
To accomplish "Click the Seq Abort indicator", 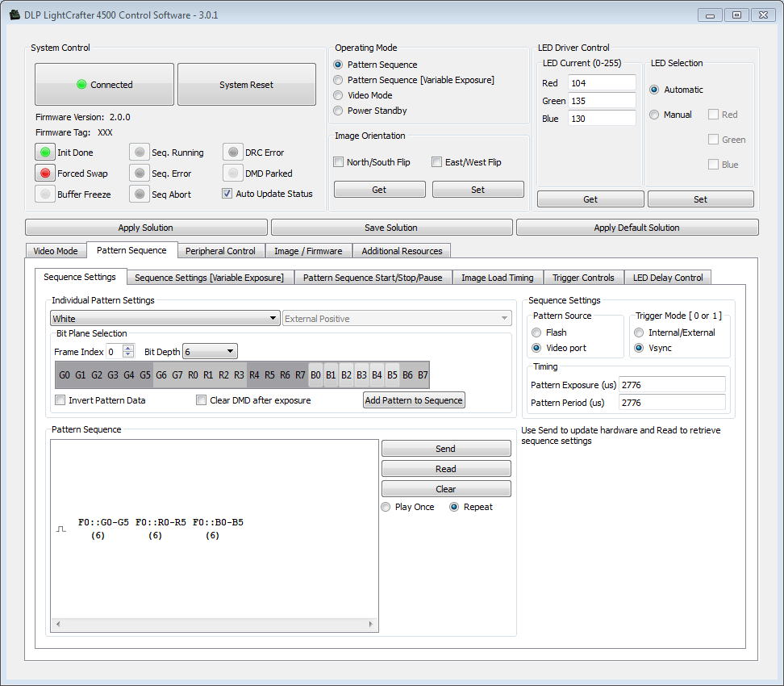I will [140, 195].
